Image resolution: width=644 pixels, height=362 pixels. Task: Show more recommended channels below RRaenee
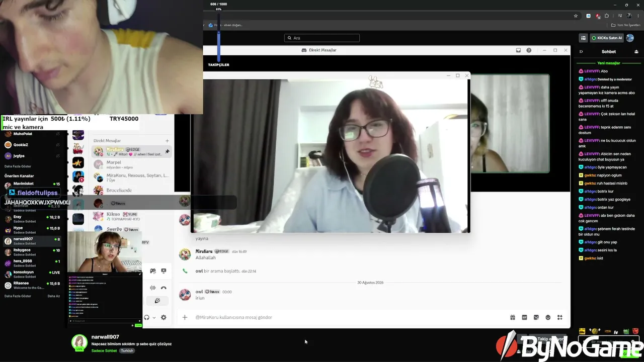(18, 296)
